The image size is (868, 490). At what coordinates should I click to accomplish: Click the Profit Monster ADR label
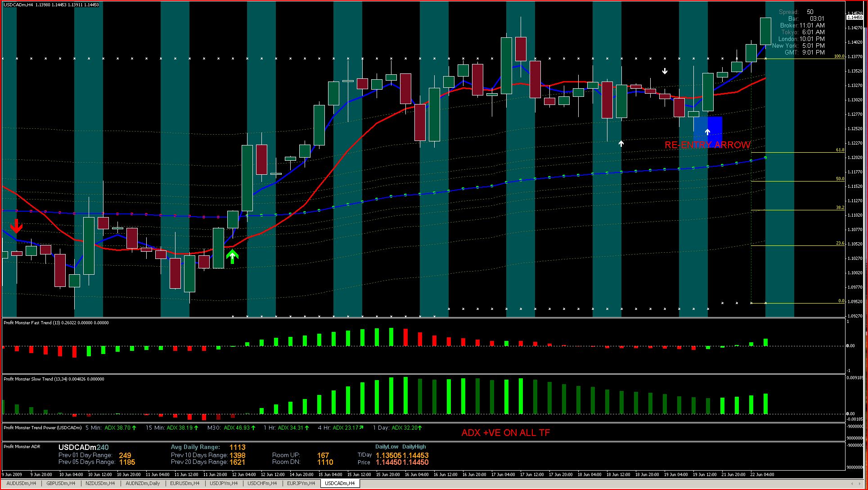pos(22,447)
